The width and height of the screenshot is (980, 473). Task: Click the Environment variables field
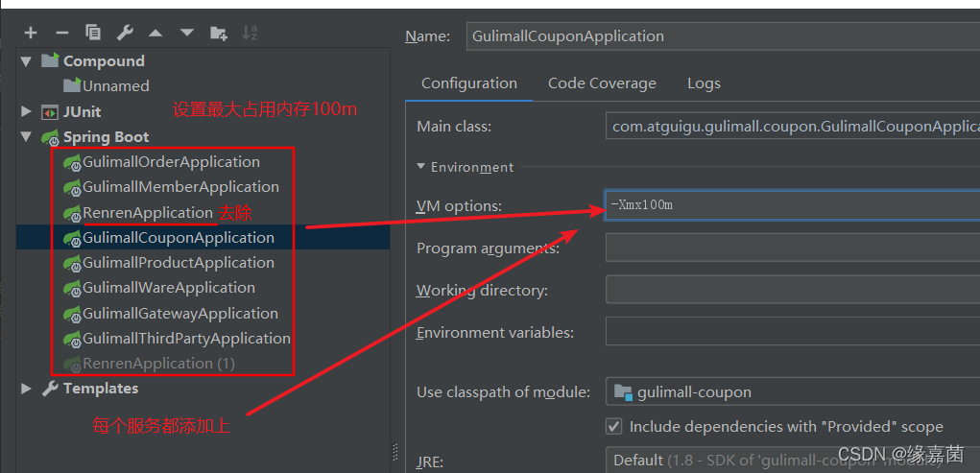793,331
